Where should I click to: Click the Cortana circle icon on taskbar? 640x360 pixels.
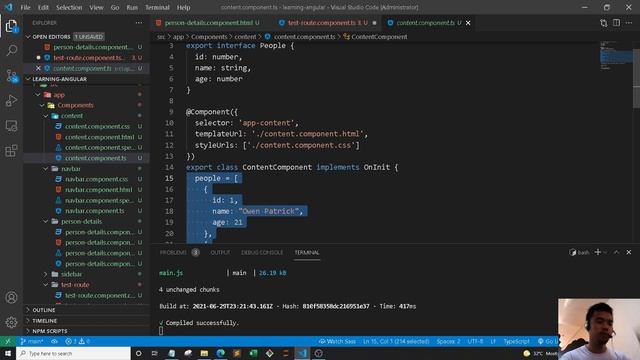click(138, 353)
